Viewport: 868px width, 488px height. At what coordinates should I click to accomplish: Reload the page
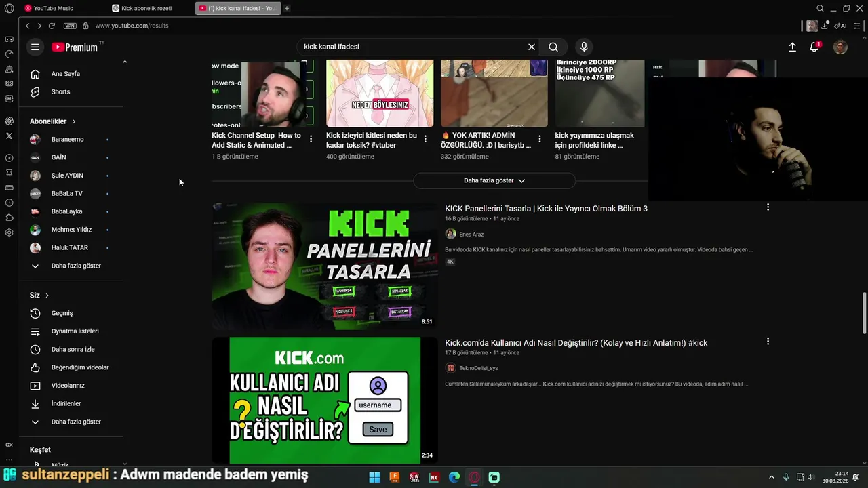point(52,26)
